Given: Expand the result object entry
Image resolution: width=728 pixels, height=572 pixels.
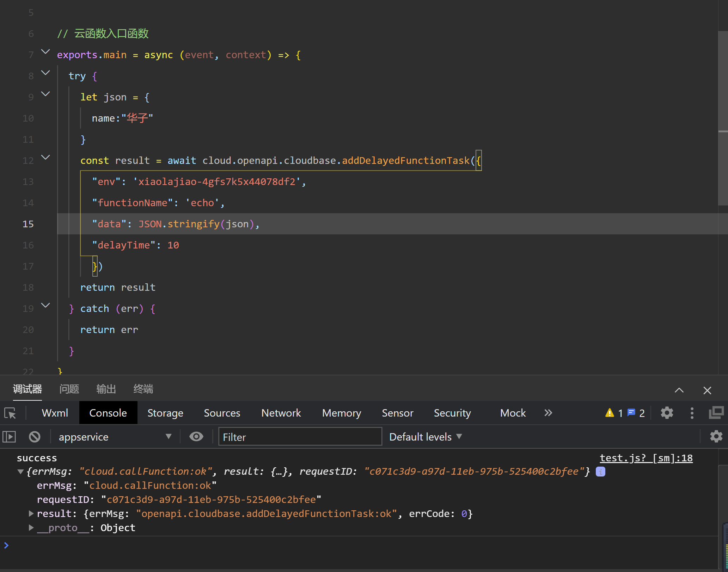Looking at the screenshot, I should 31,514.
